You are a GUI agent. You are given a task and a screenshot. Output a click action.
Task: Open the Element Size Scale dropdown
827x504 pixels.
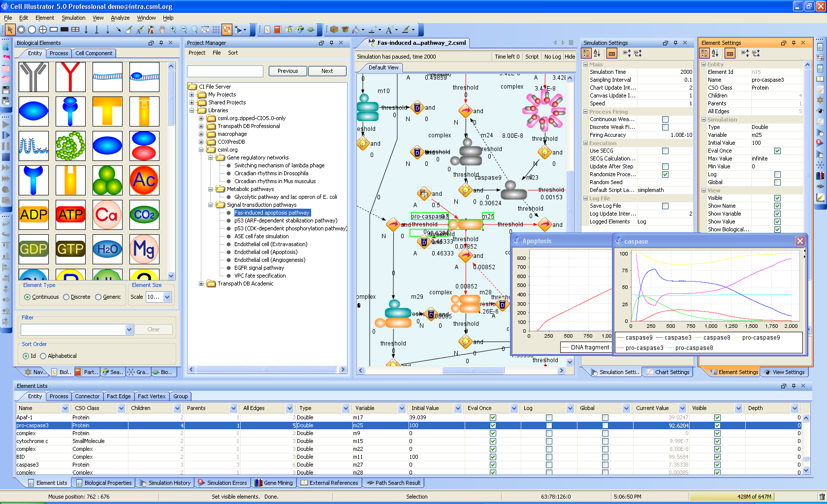(x=167, y=297)
